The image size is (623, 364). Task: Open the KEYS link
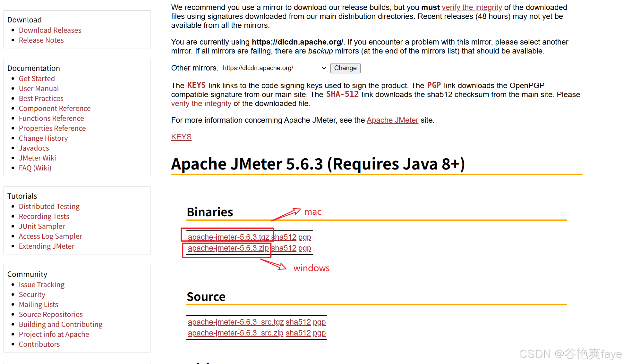click(x=181, y=137)
